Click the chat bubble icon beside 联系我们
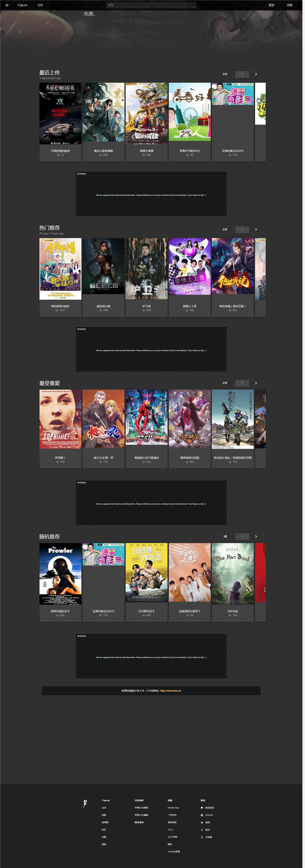Viewport: 305px width, 868px height. point(202,808)
